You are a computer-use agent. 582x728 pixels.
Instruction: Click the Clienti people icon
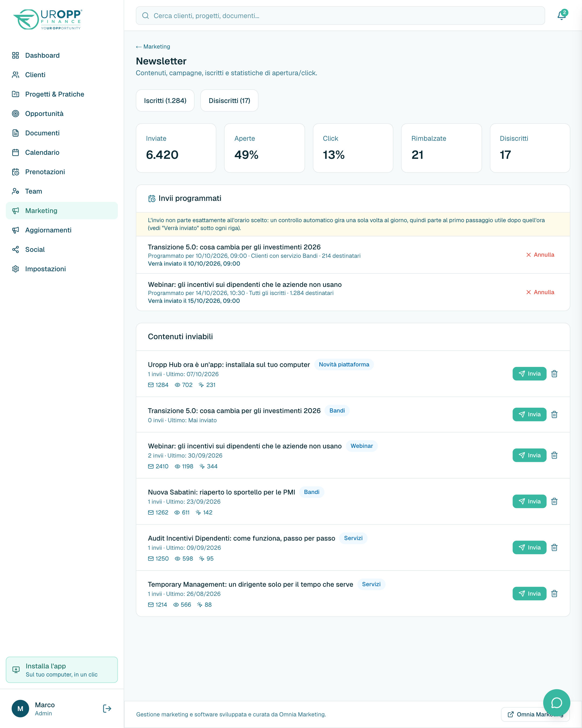16,75
